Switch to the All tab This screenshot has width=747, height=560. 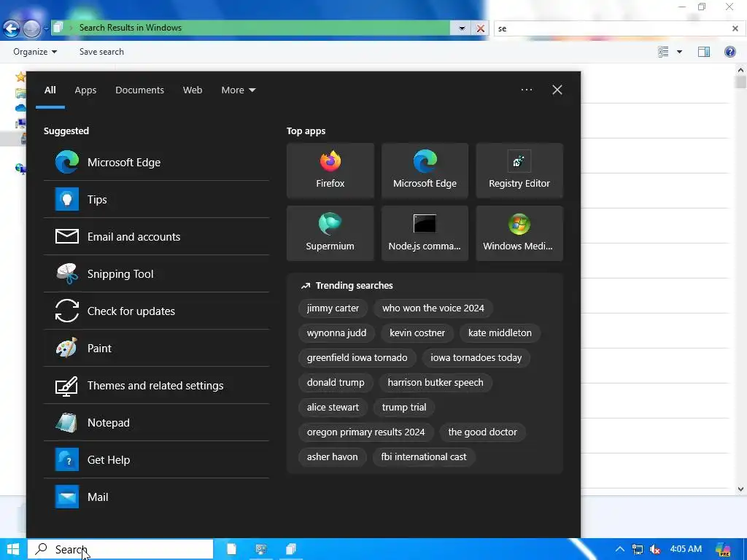pos(50,90)
